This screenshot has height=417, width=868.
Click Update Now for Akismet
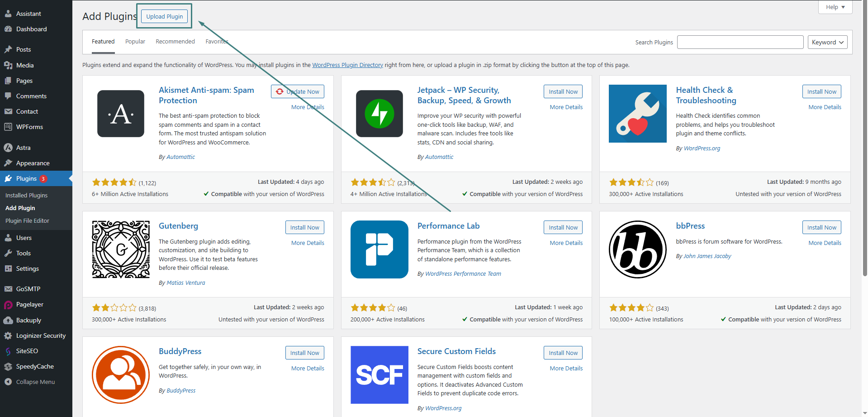click(298, 91)
